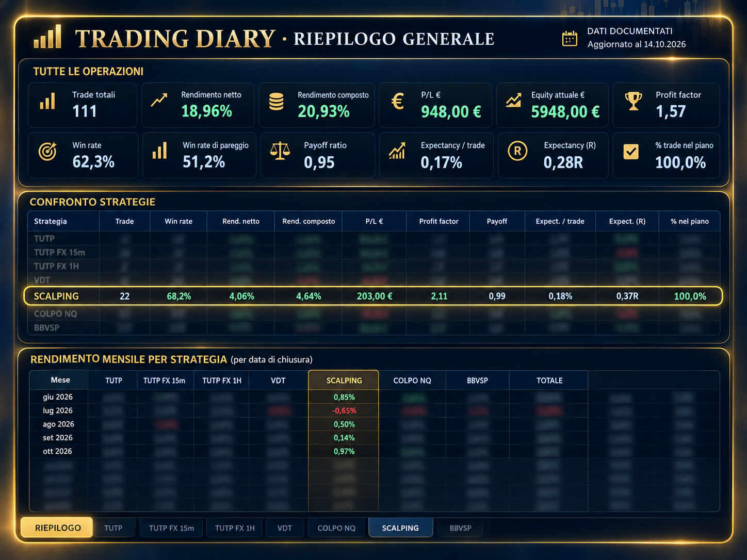Screen dimensions: 747x560
Task: Open the BBVSP tab
Action: point(460,528)
